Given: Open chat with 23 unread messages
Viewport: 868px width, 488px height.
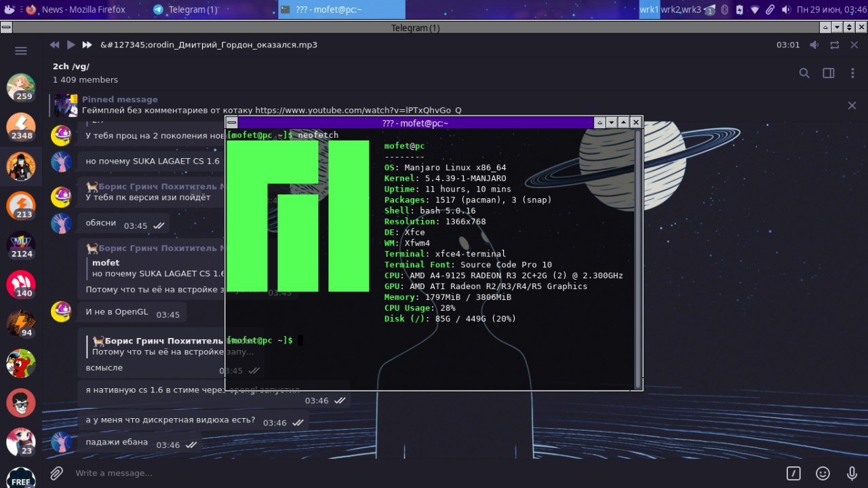Looking at the screenshot, I should click(21, 442).
